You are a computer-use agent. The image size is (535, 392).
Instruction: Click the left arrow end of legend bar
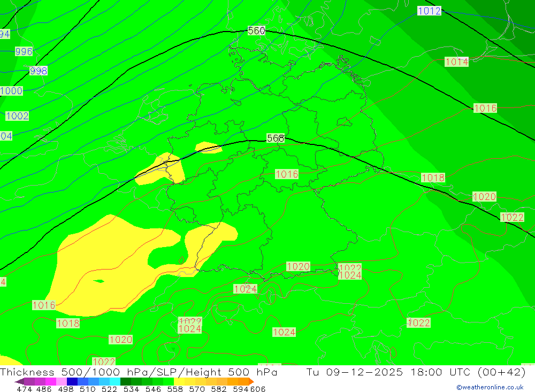point(19,381)
